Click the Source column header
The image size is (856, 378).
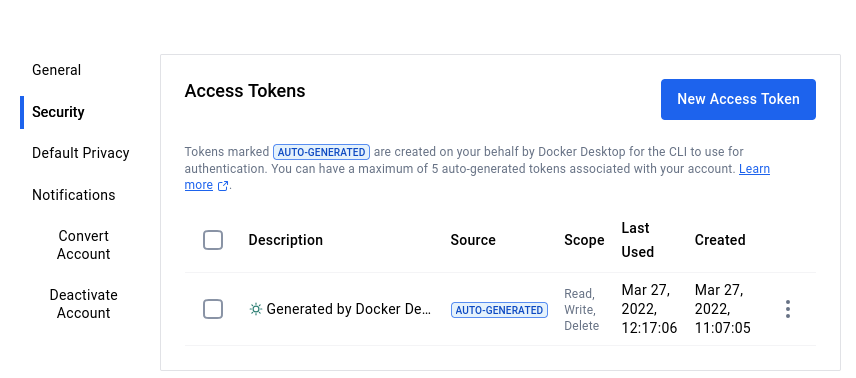tap(473, 240)
